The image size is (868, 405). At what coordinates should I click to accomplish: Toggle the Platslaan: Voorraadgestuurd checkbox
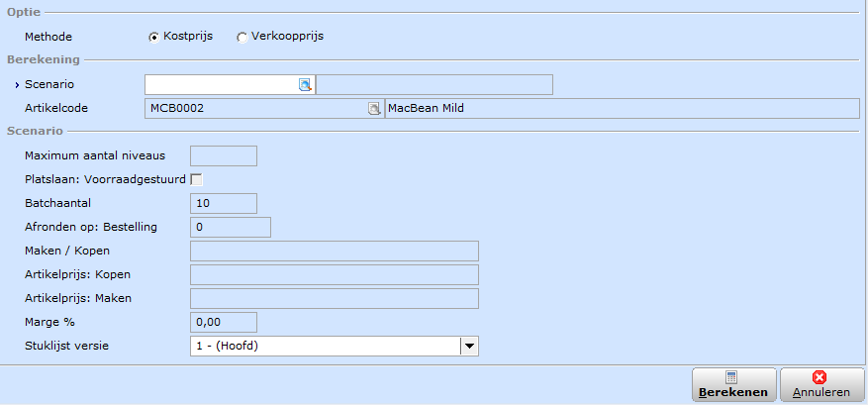(196, 179)
